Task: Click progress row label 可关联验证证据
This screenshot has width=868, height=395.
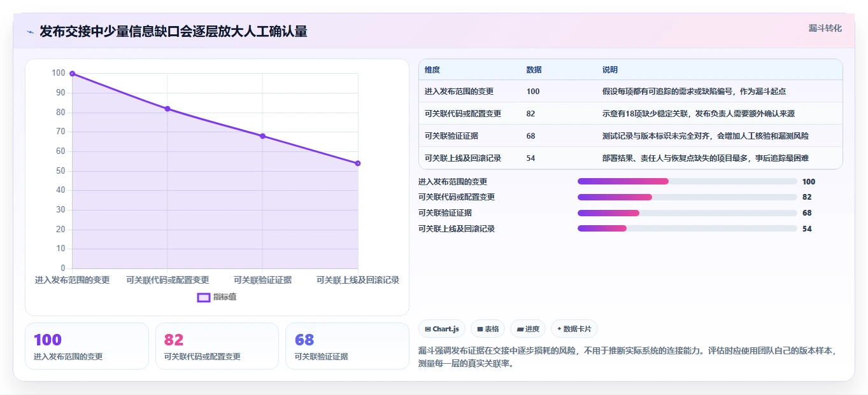Action: click(x=445, y=213)
